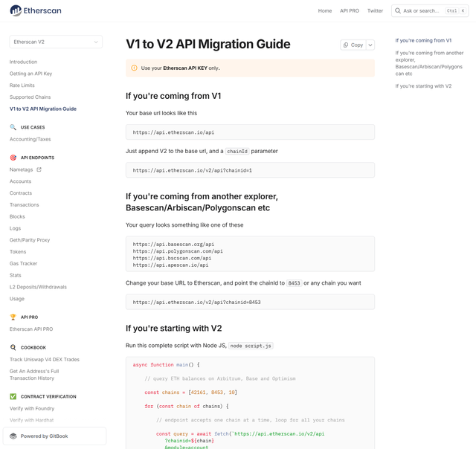Open the Twitter navigation link
This screenshot has width=476, height=449.
(x=375, y=11)
